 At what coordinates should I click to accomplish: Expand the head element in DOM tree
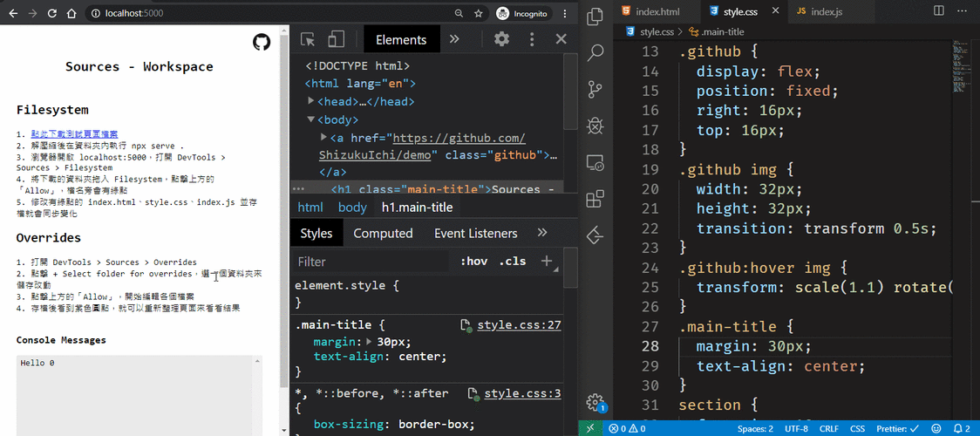point(311,100)
